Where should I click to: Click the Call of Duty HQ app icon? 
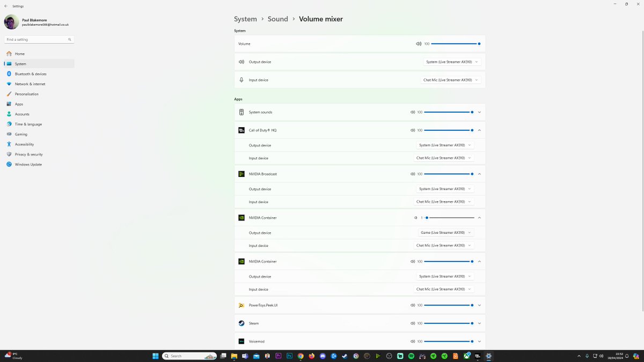pyautogui.click(x=241, y=130)
